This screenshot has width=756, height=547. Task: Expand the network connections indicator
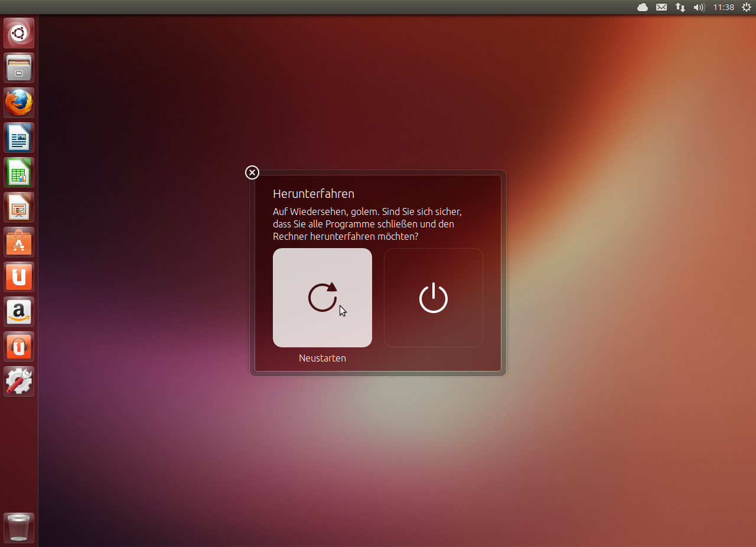pyautogui.click(x=680, y=7)
